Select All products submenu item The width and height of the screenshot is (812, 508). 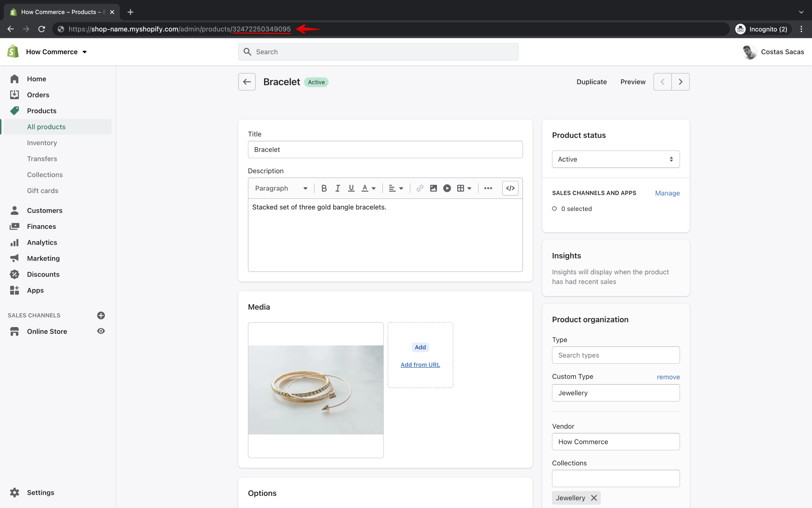(46, 127)
